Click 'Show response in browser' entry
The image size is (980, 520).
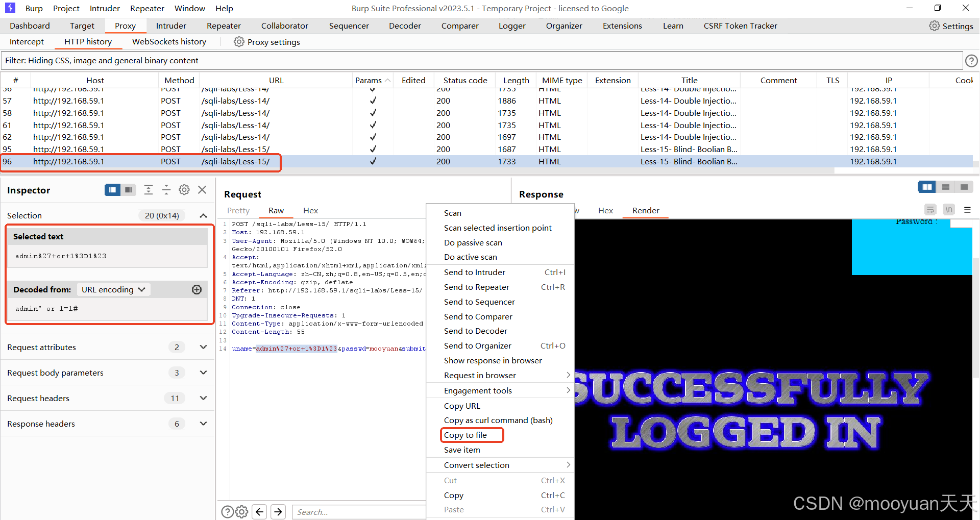[x=500, y=361]
